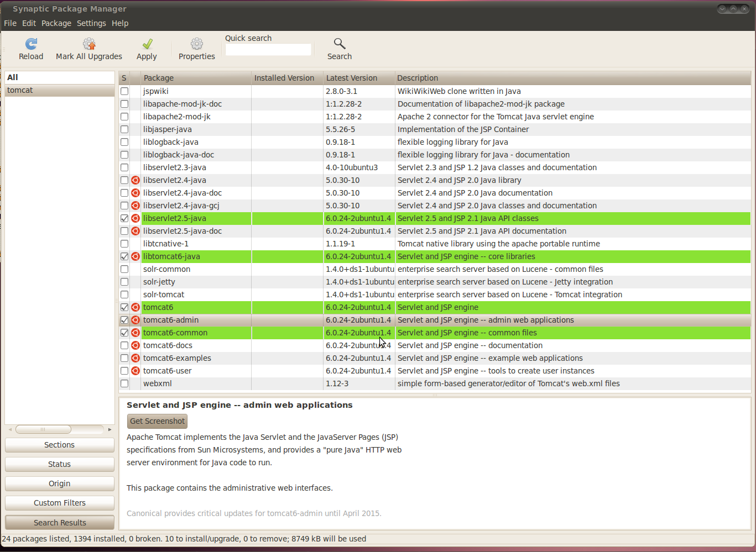The image size is (756, 552).
Task: Click the status bar package summary
Action: tap(184, 539)
